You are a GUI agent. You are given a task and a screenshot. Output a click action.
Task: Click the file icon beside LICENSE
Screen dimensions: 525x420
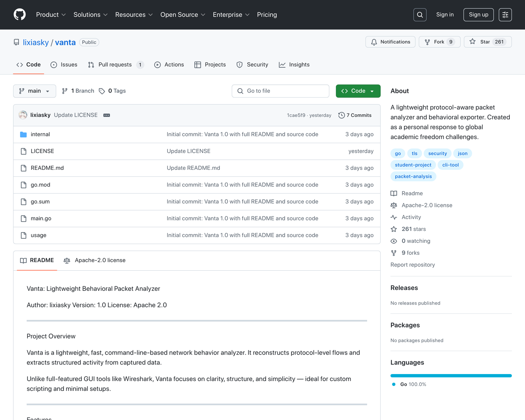(x=23, y=151)
